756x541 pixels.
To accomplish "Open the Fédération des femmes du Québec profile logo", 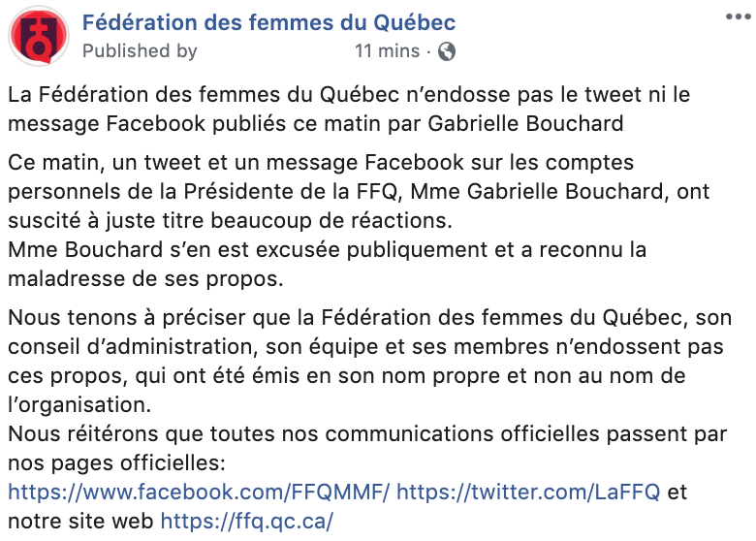I will pyautogui.click(x=39, y=36).
